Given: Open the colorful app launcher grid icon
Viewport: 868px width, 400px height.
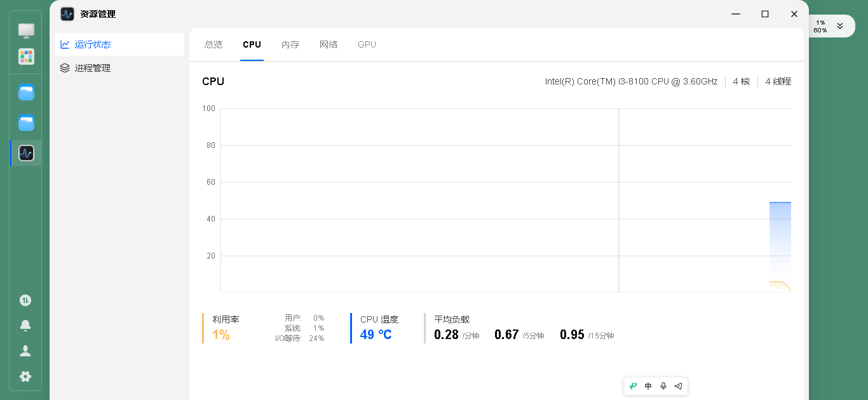Looking at the screenshot, I should click(x=26, y=57).
